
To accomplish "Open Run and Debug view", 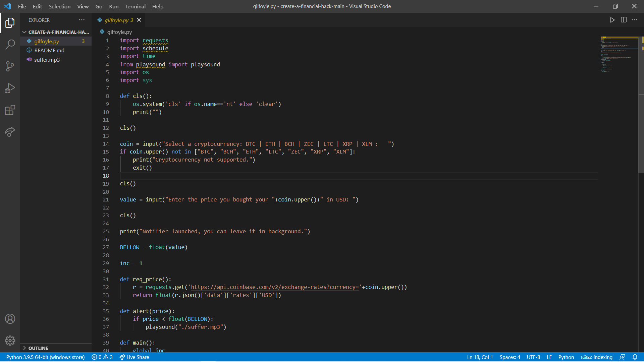I will pyautogui.click(x=10, y=88).
